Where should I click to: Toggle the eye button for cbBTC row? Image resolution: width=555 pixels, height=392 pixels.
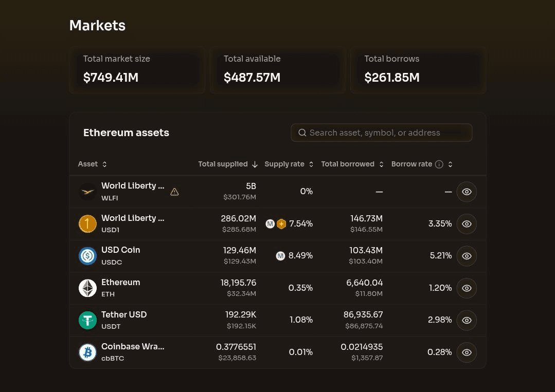coord(467,352)
